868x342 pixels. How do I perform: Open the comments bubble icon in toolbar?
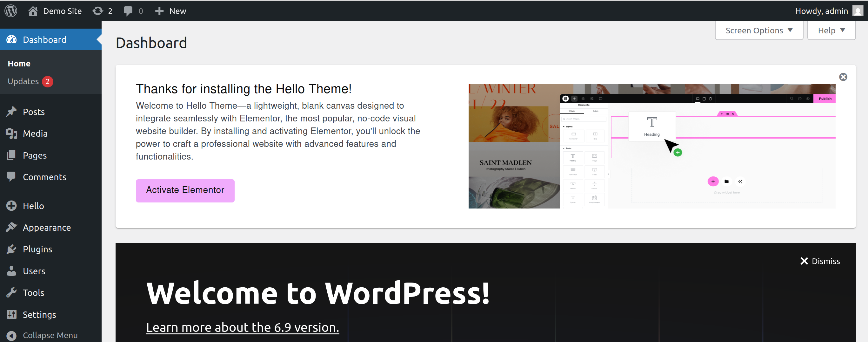pyautogui.click(x=128, y=11)
